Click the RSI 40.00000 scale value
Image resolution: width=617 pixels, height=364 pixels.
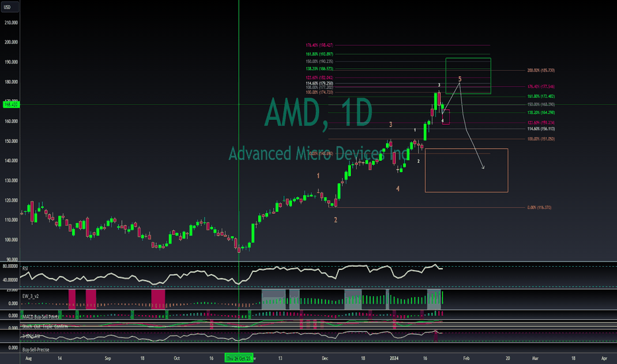[x=10, y=280]
